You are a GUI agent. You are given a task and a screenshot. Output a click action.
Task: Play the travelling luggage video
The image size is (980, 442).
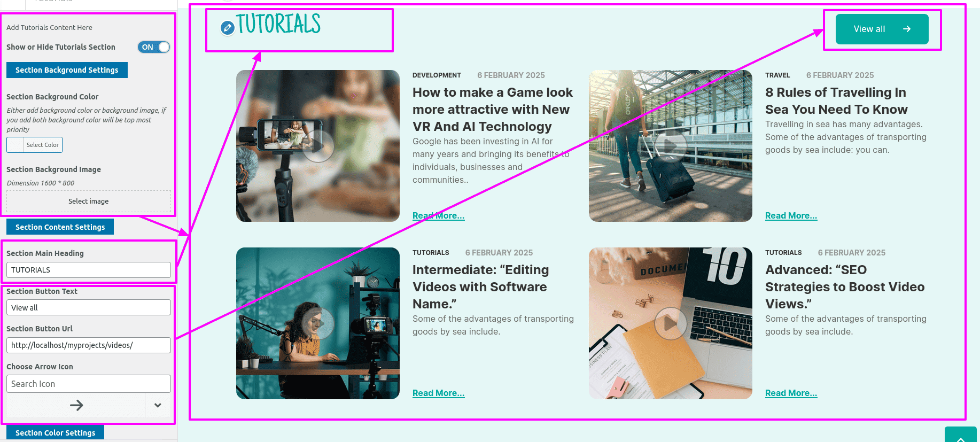pyautogui.click(x=671, y=146)
